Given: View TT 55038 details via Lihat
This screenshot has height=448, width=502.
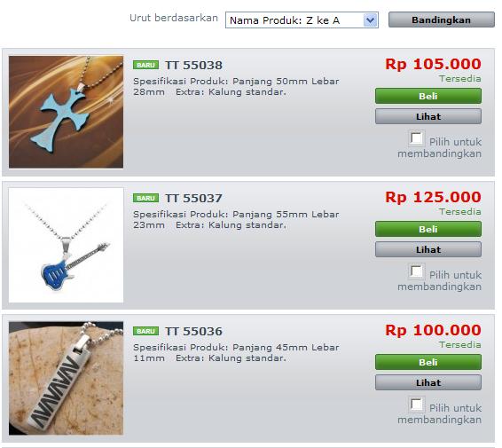Looking at the screenshot, I should pyautogui.click(x=428, y=116).
